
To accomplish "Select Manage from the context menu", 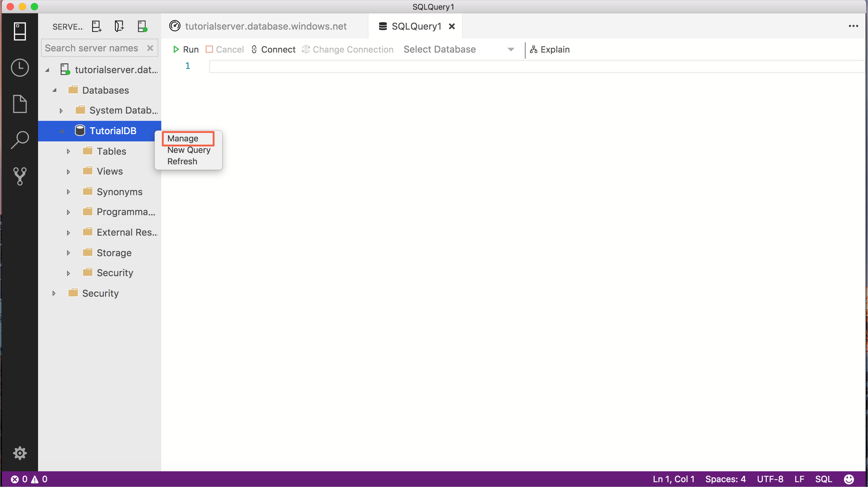I will (182, 138).
